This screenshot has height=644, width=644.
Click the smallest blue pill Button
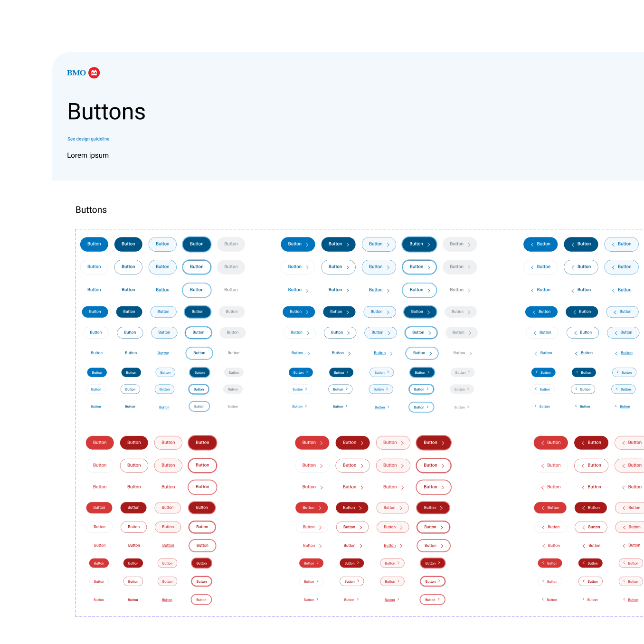coord(97,372)
